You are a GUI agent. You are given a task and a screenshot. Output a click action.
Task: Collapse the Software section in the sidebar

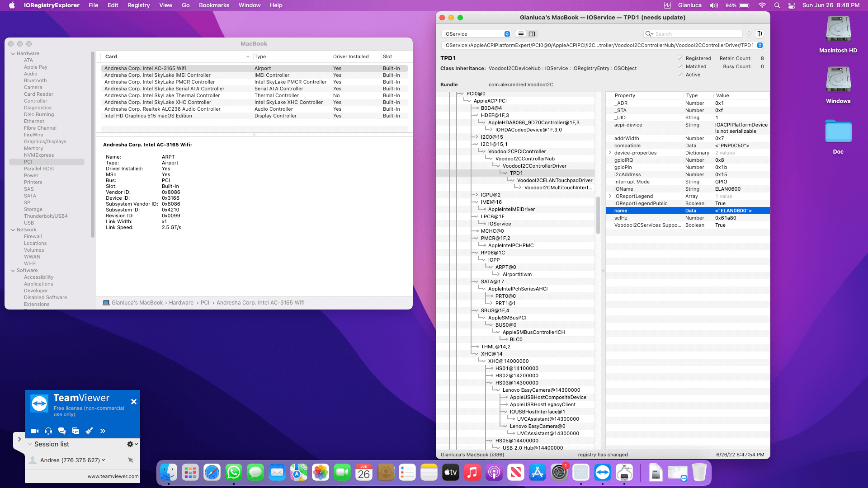click(x=13, y=270)
